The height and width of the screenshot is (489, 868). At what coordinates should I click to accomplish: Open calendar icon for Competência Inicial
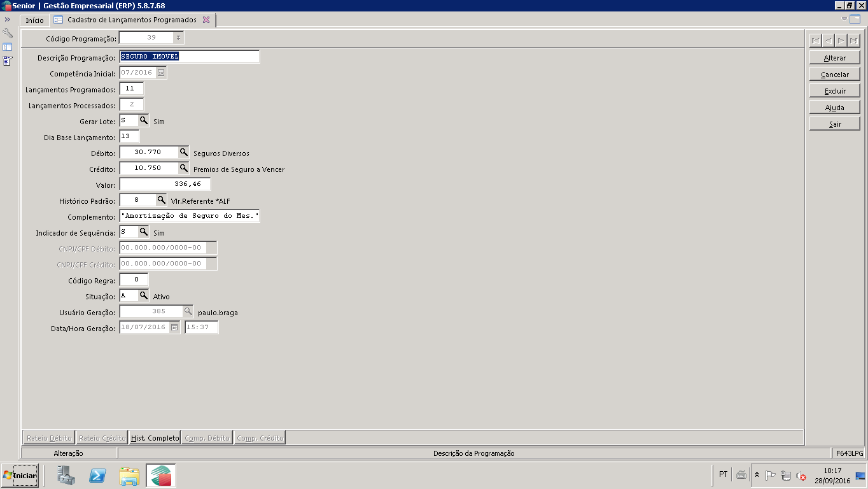[x=161, y=73]
